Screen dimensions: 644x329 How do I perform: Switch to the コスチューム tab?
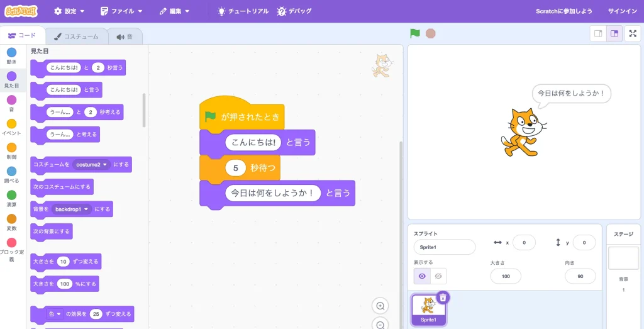(76, 36)
